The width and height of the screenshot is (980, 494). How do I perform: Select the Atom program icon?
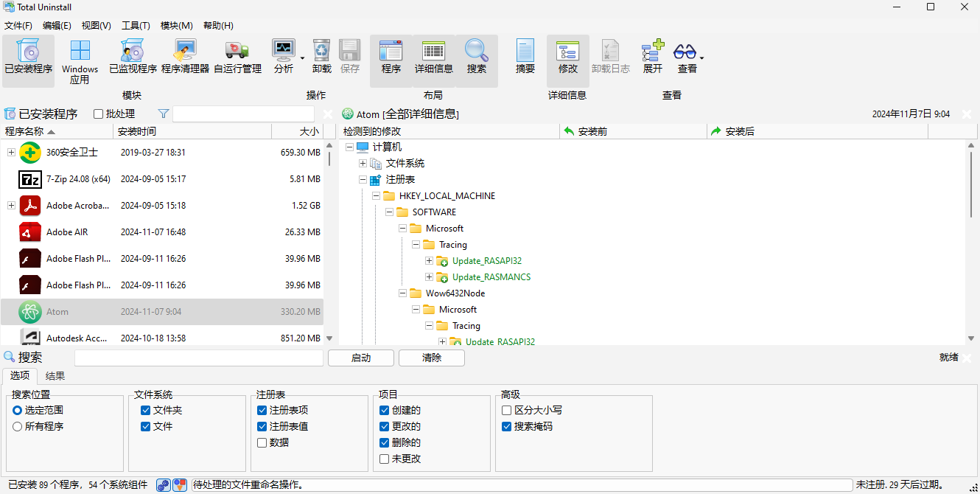[30, 312]
